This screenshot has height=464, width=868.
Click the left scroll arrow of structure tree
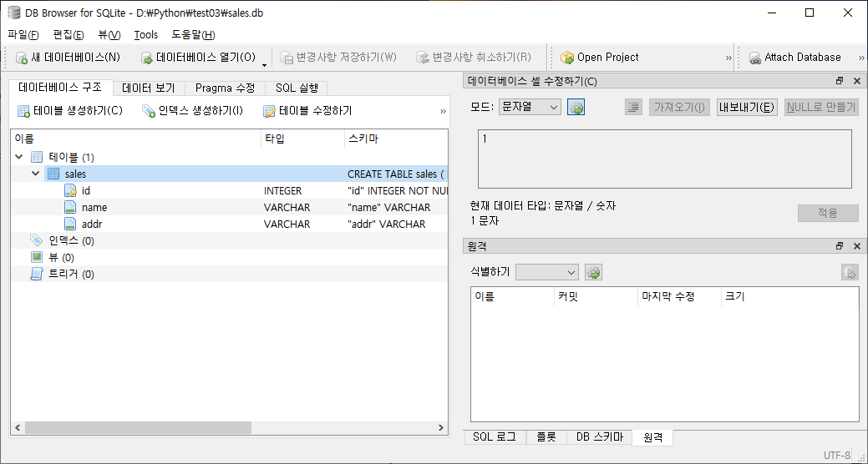(18, 427)
